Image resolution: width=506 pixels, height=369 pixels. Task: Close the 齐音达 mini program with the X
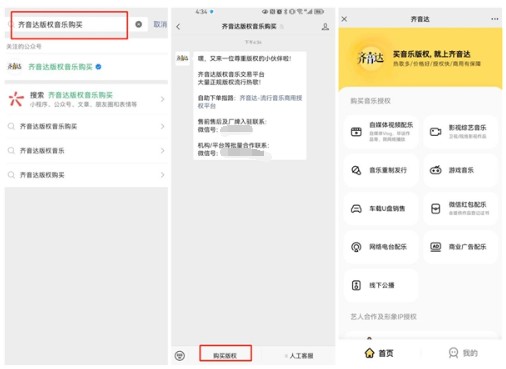pos(344,19)
